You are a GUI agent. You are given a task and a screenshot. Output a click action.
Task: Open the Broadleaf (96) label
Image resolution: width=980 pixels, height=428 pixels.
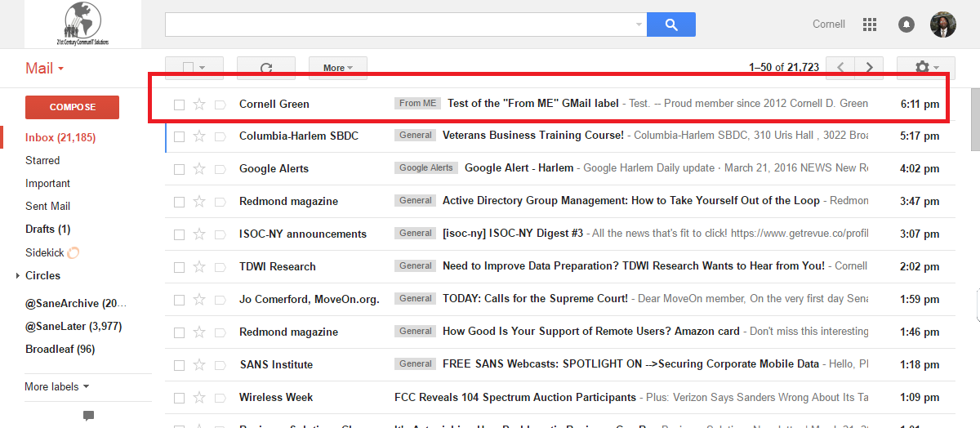60,349
